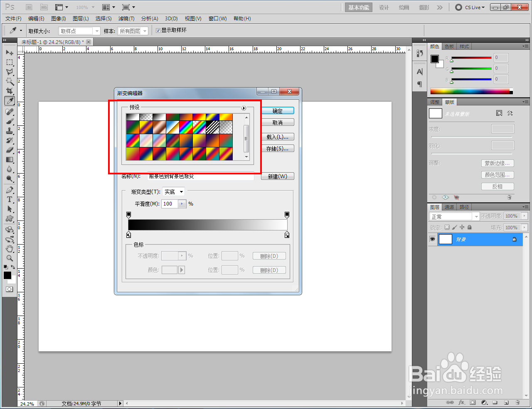Toggle lock transparent pixels in Layers panel

click(447, 227)
